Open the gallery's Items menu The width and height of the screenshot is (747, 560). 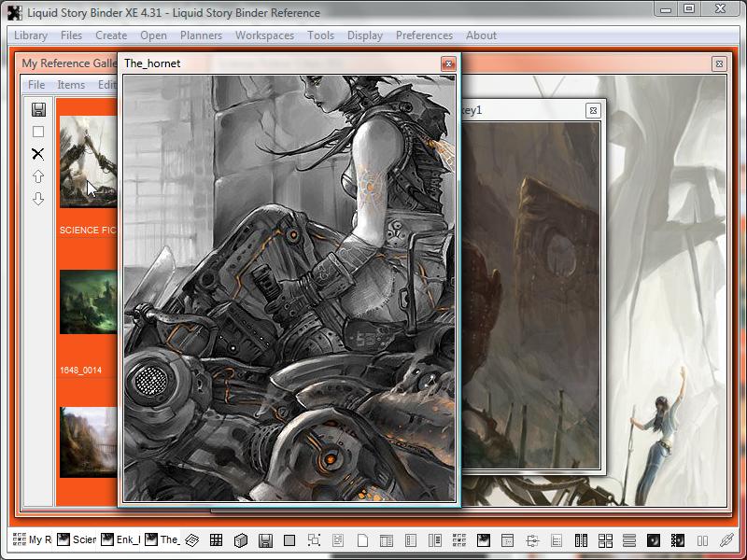(x=71, y=85)
